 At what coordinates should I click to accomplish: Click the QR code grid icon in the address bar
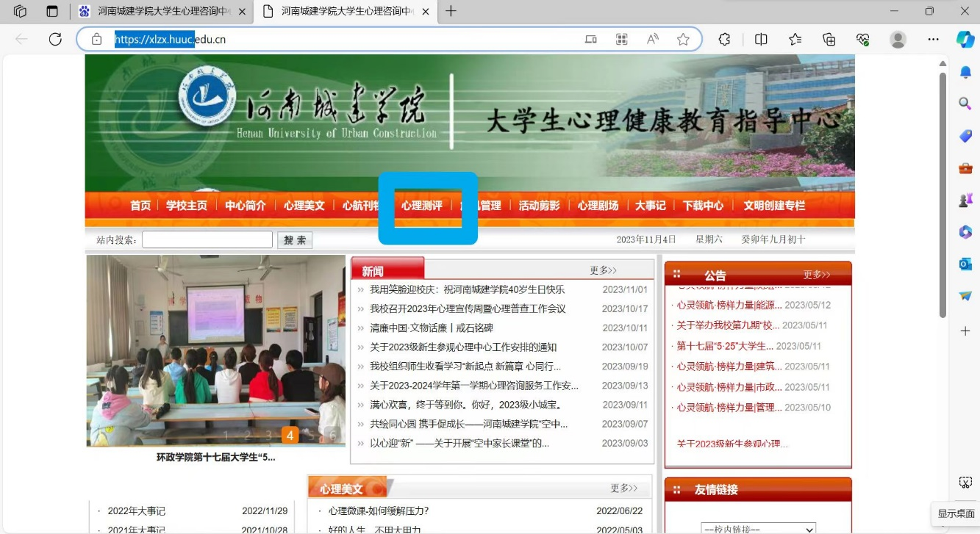click(x=622, y=40)
